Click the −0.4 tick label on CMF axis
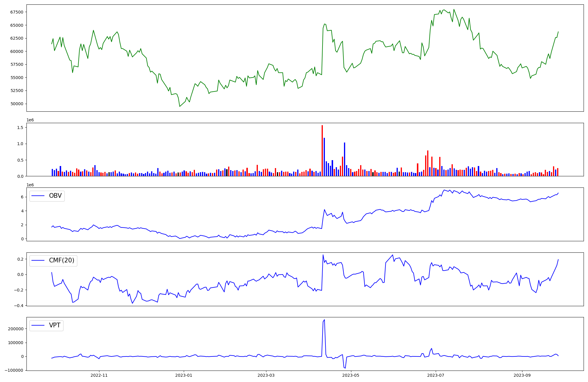 19,306
